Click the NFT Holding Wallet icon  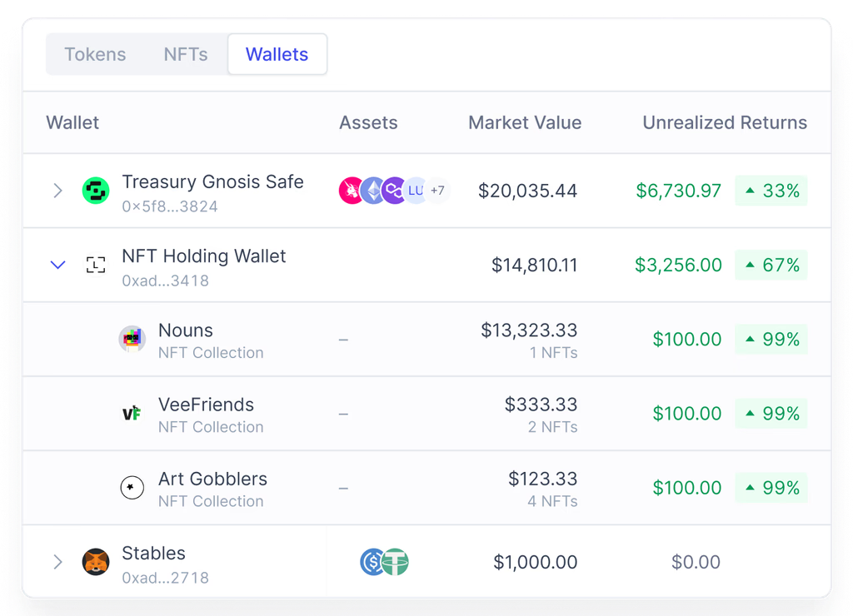(x=96, y=265)
